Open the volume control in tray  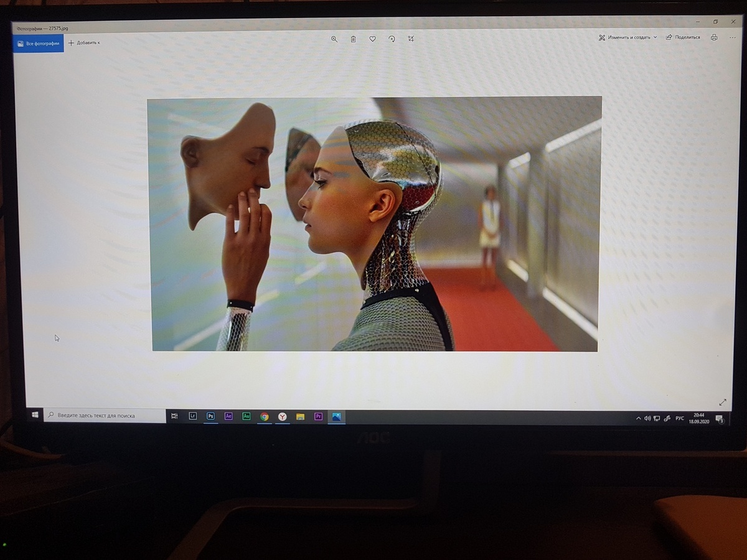pyautogui.click(x=647, y=419)
